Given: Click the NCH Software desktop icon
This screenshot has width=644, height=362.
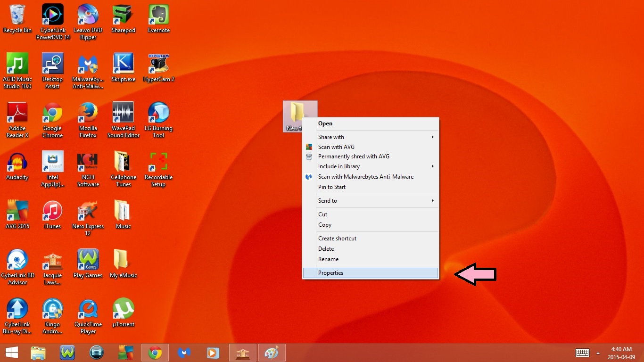Looking at the screenshot, I should tap(88, 169).
